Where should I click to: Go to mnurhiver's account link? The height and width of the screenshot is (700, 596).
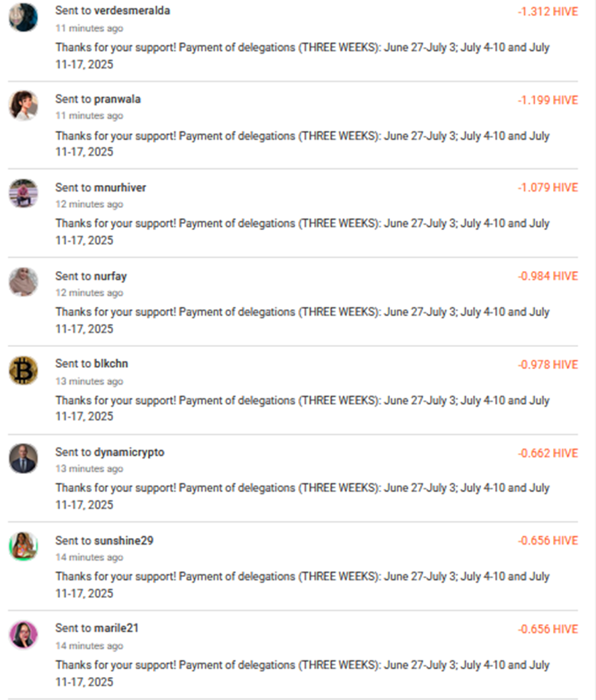coord(120,188)
